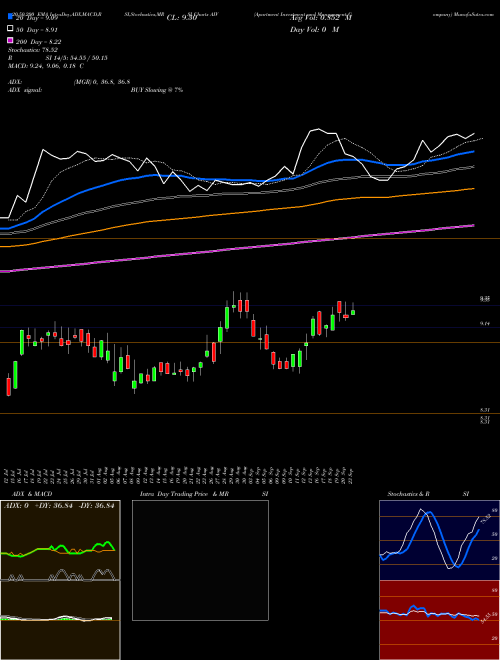Click the last green candlestick on chart
The image size is (500, 660).
[353, 312]
